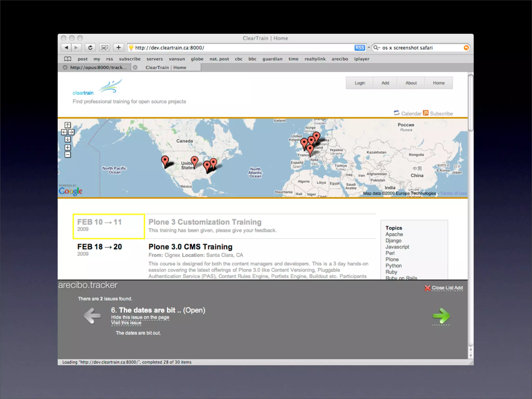Click the map pin on US west coast

[x=165, y=161]
